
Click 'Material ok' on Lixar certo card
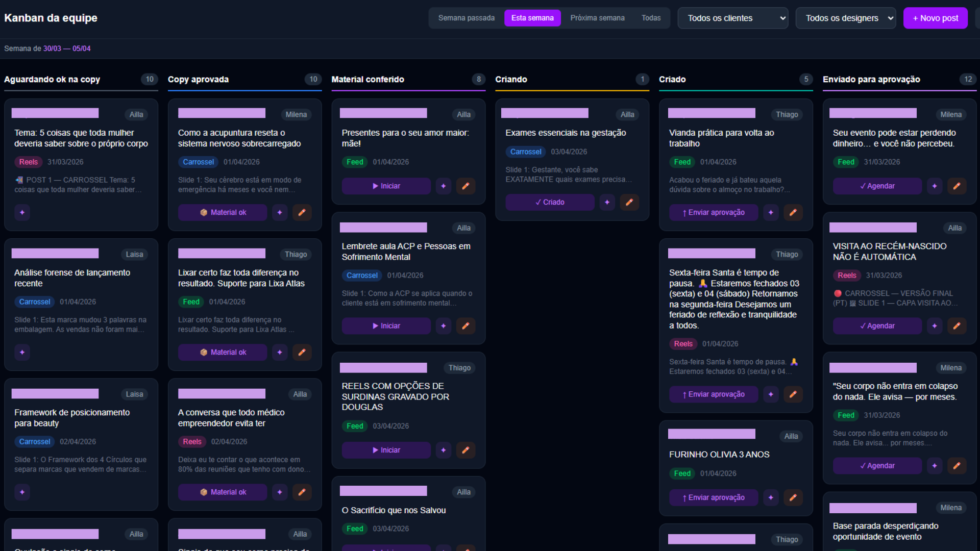pos(223,352)
